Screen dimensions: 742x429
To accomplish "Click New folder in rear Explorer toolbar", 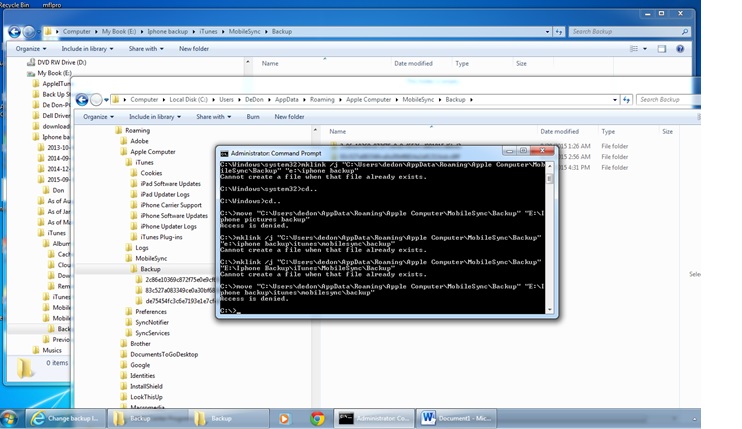I will (194, 49).
